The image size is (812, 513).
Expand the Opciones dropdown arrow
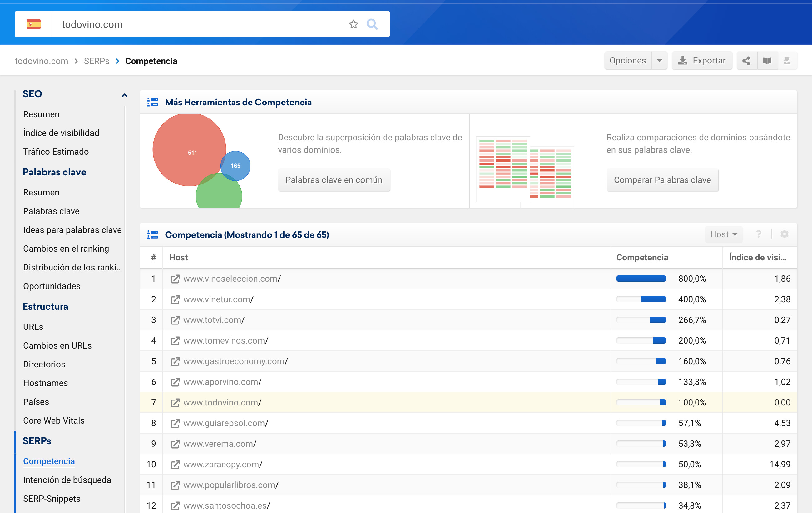tap(659, 61)
